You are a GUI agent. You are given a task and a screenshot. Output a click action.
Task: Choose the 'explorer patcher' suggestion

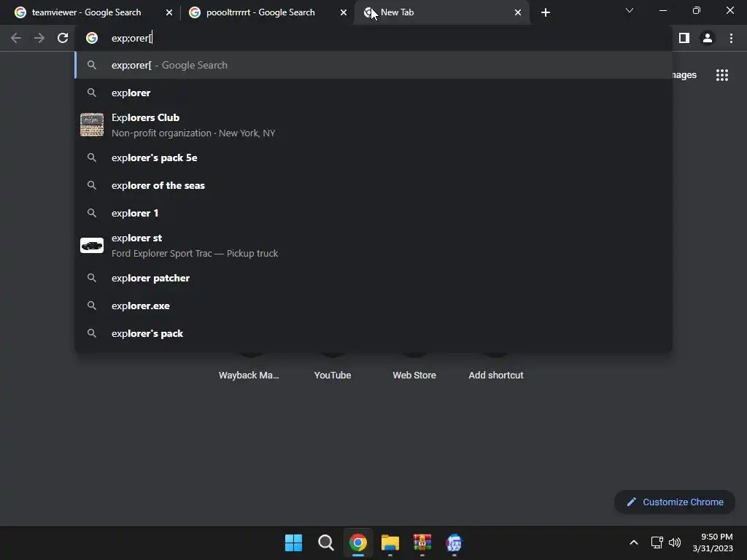click(x=373, y=278)
